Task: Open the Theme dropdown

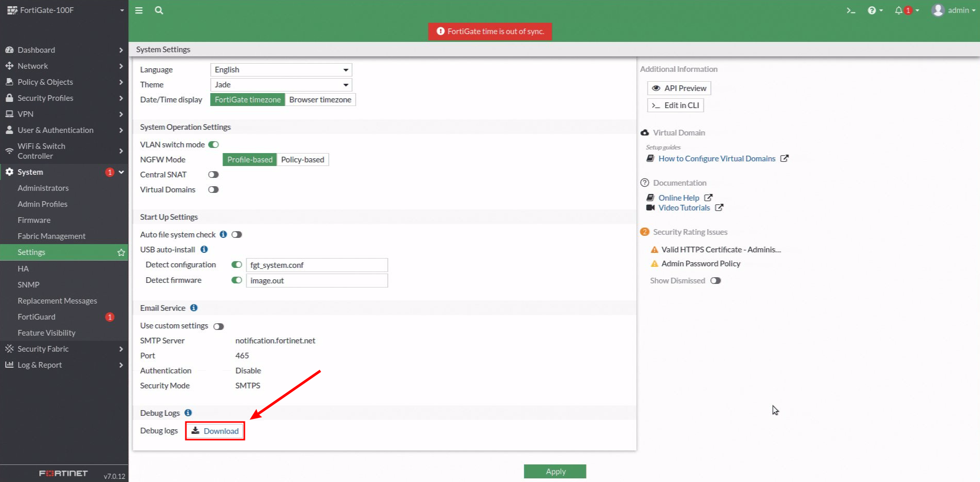Action: coord(281,85)
